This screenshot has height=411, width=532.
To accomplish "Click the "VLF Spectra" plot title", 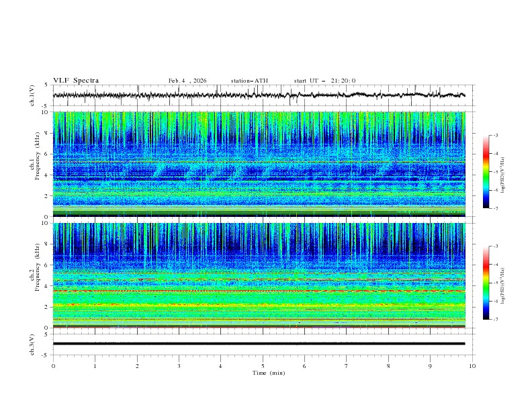I will [x=76, y=81].
